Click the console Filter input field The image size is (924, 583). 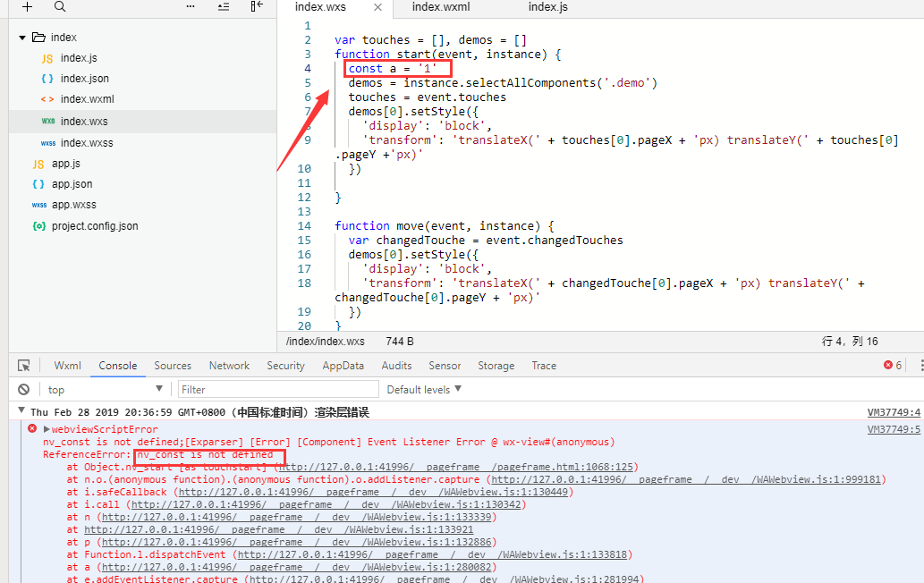(278, 389)
